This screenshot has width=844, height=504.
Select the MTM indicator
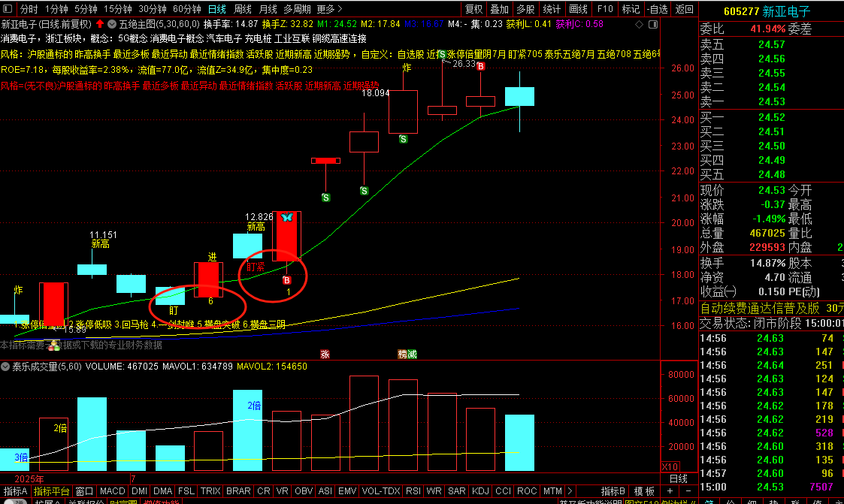point(552,491)
